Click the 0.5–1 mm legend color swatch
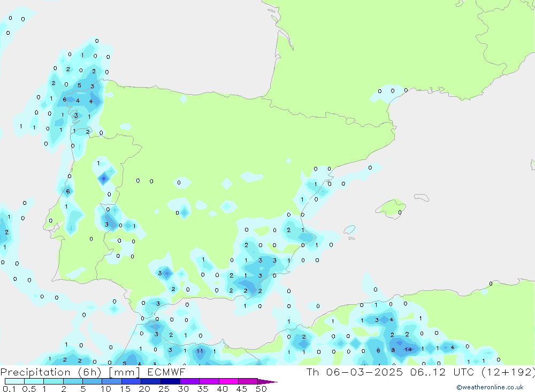 [34, 381]
